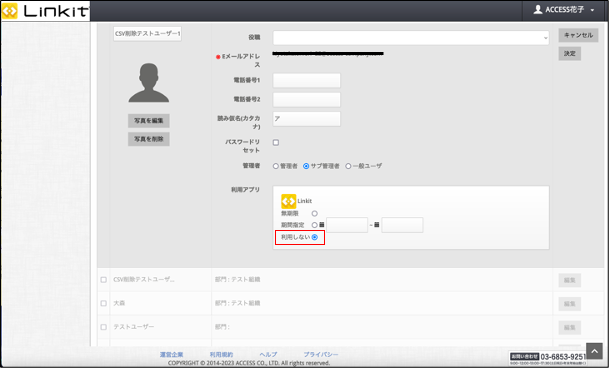
Task: Click the 電話番号2 input field
Action: [x=306, y=99]
